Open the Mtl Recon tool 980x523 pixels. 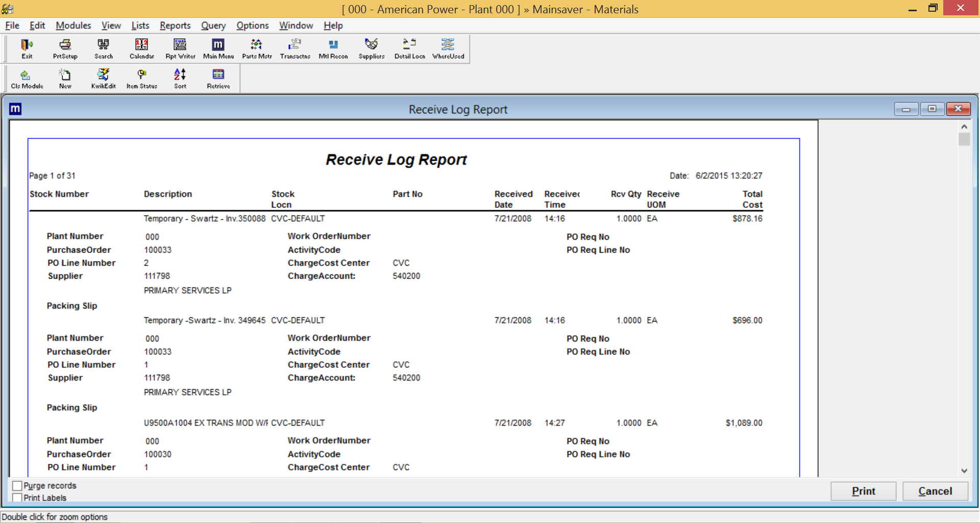click(x=333, y=48)
